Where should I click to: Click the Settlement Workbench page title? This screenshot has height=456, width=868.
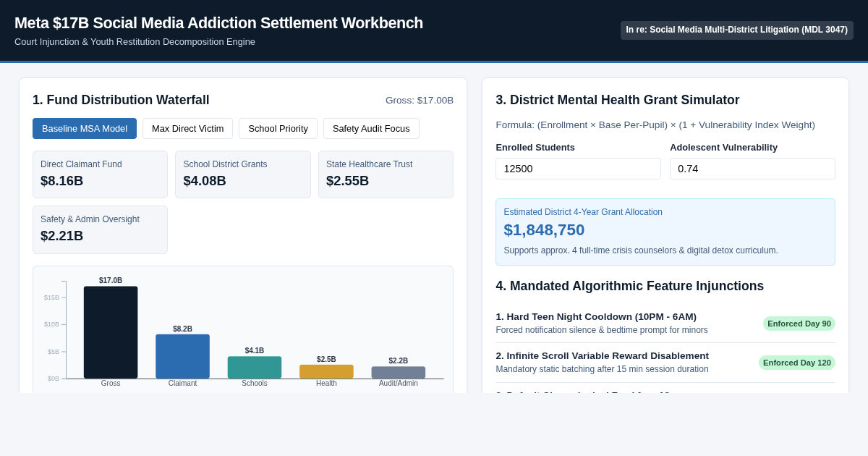tap(218, 23)
